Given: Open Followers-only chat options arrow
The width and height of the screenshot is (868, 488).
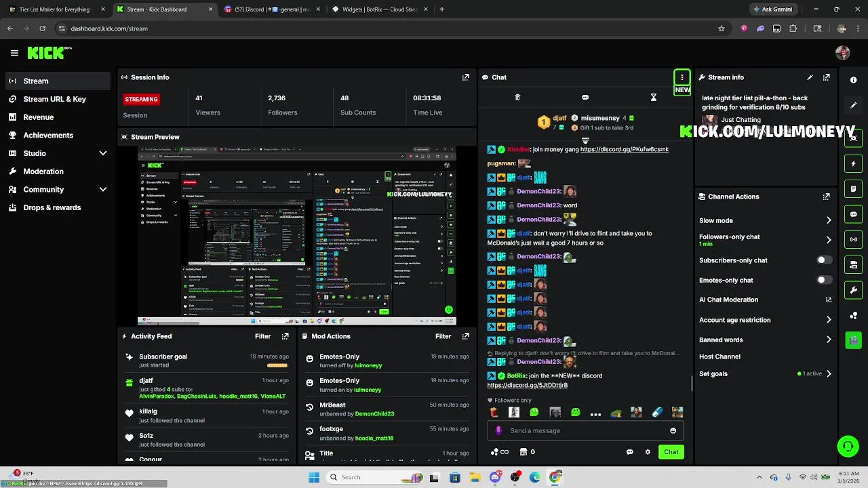Looking at the screenshot, I should (829, 240).
